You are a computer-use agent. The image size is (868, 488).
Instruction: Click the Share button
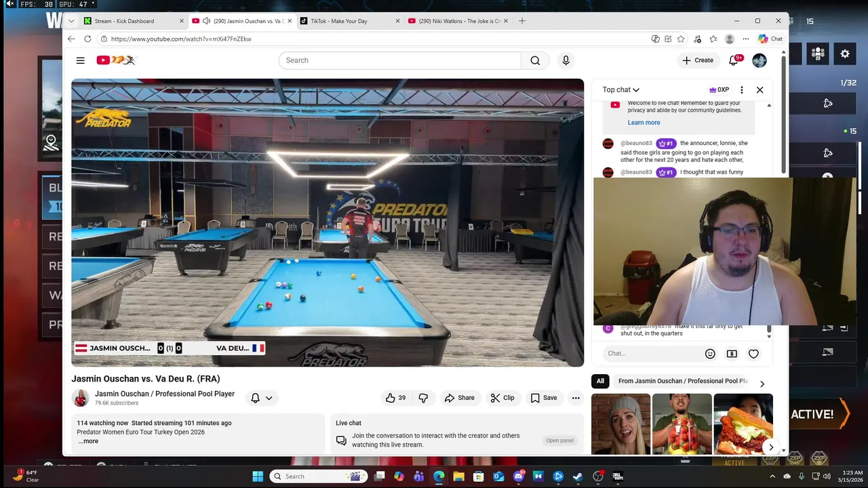pyautogui.click(x=459, y=398)
